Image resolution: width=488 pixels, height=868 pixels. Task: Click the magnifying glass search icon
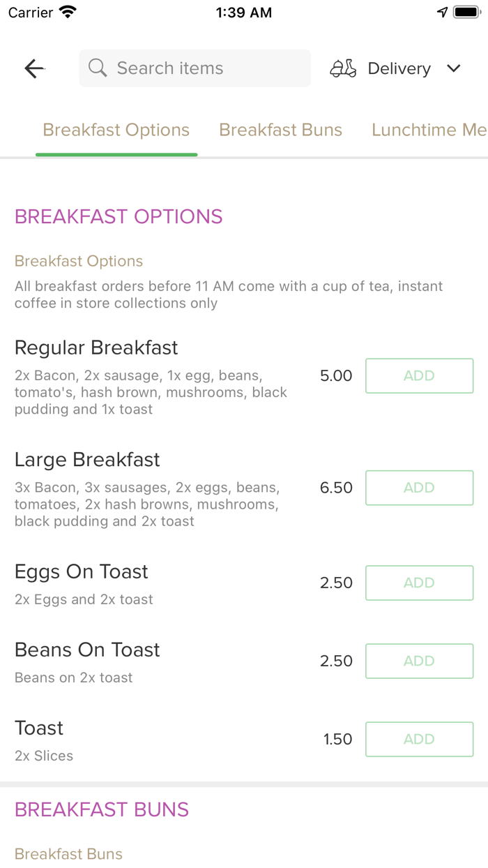click(97, 68)
